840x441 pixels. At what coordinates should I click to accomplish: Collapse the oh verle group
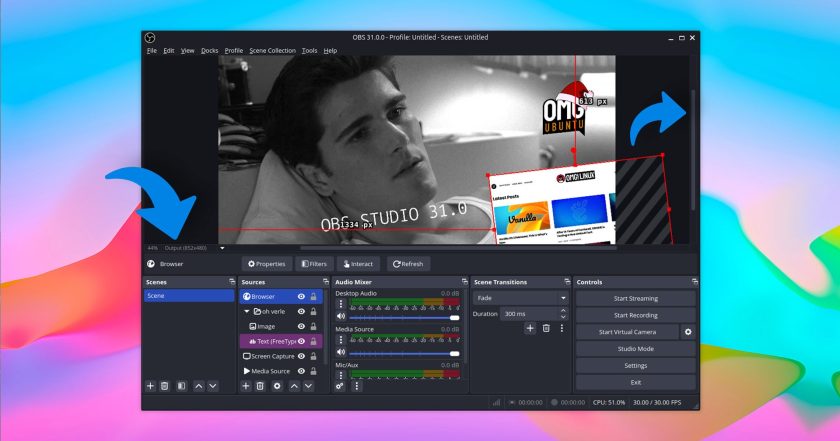point(246,311)
